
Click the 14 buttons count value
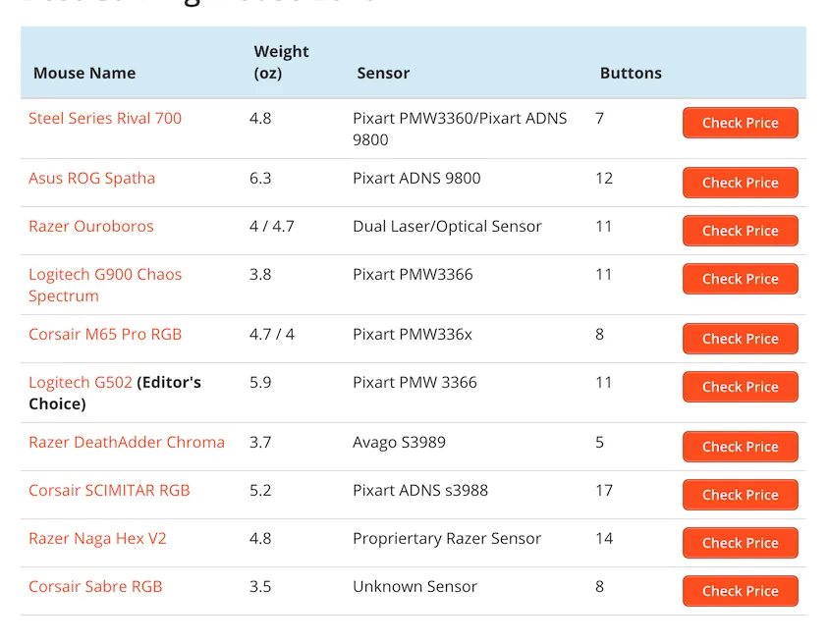pyautogui.click(x=604, y=538)
